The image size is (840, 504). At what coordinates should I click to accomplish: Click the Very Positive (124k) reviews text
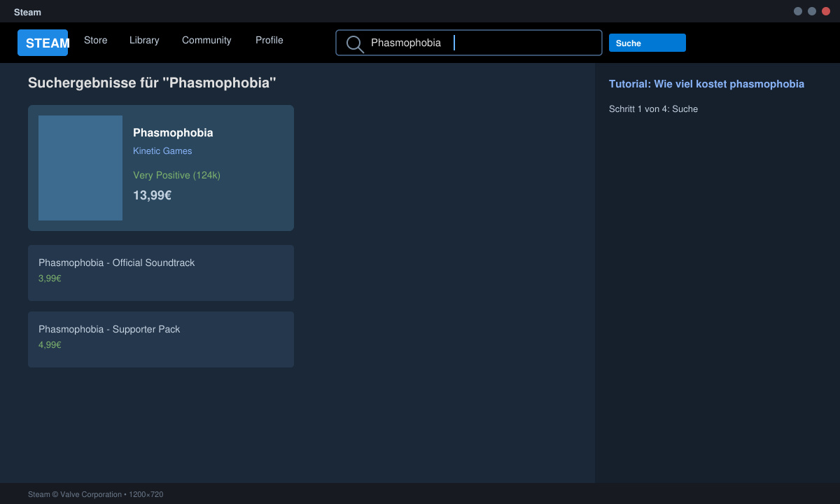[x=176, y=175]
